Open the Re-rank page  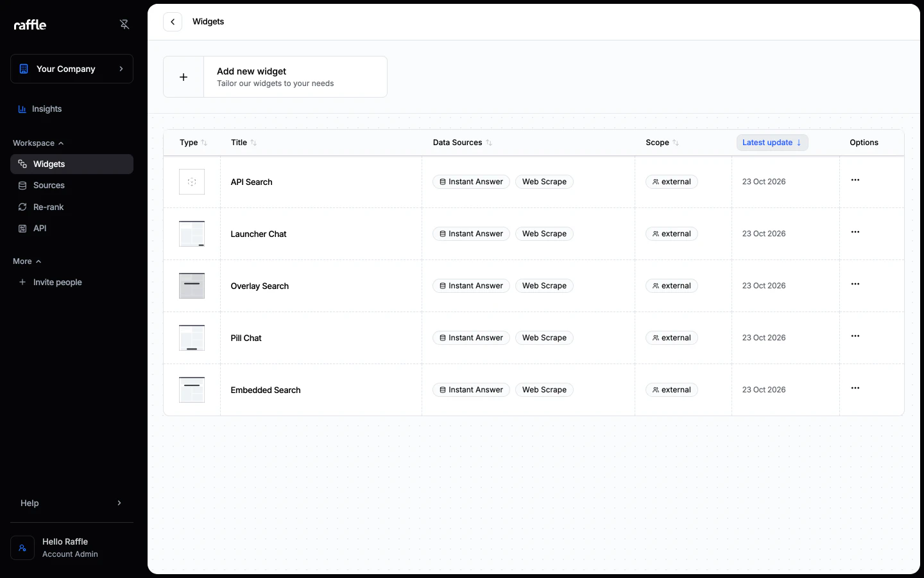pos(72,207)
